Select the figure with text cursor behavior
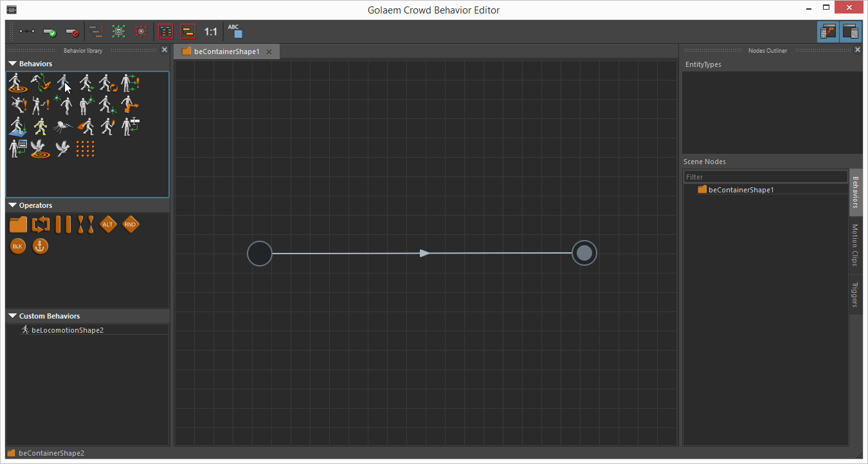The image size is (868, 464). coord(130,127)
